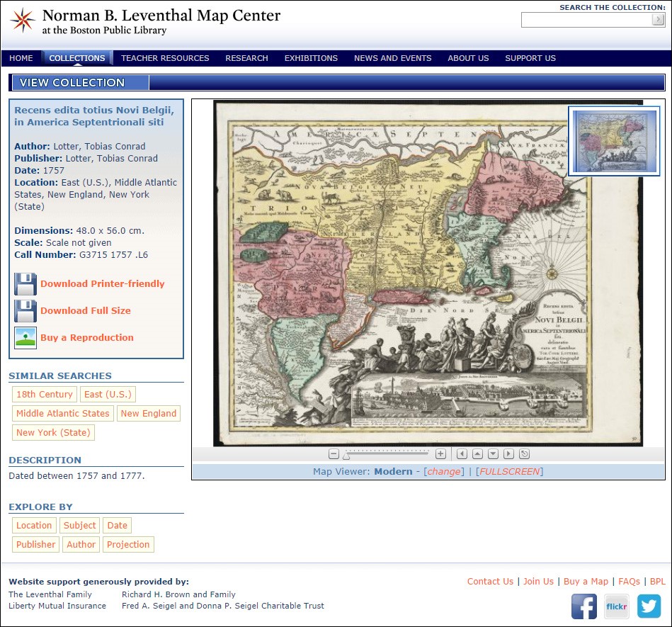This screenshot has height=627, width=672.
Task: Click Download Printer-friendly link
Action: [102, 284]
